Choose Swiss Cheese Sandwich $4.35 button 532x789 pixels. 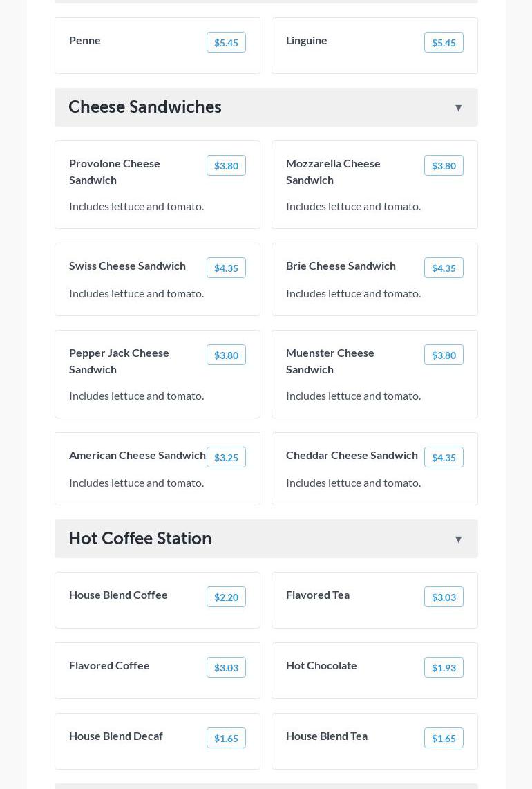point(226,268)
